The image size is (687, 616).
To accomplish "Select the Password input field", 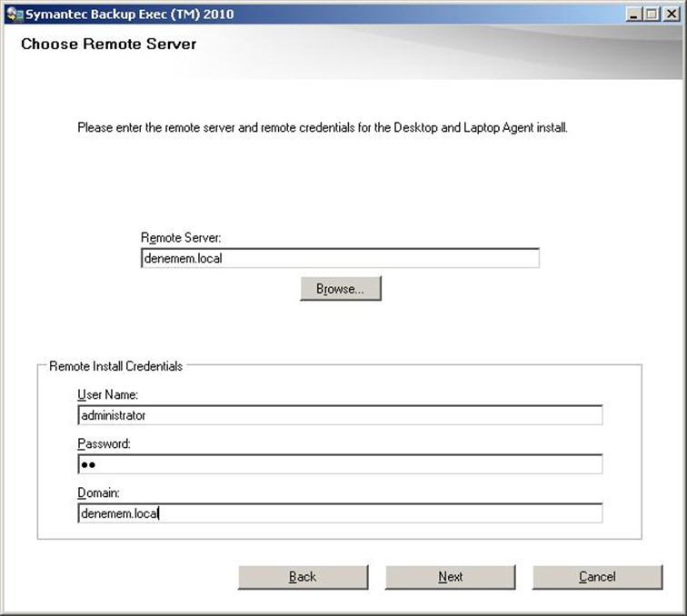I will [340, 464].
